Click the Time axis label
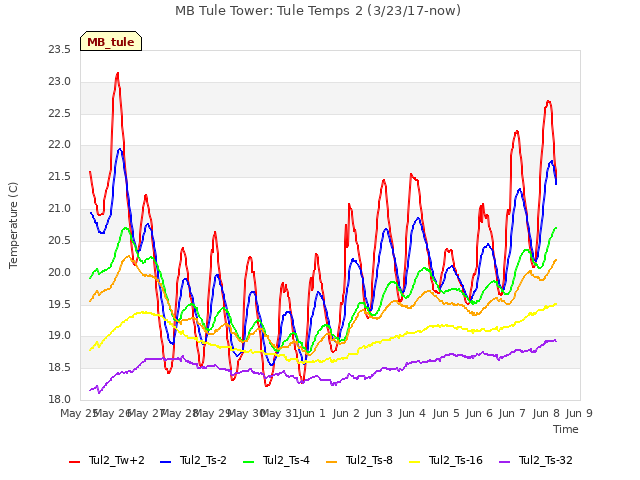The image size is (640, 480). tap(566, 429)
